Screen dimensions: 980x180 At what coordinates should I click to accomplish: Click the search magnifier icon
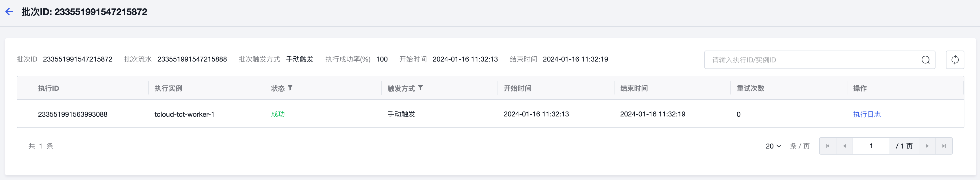(925, 60)
